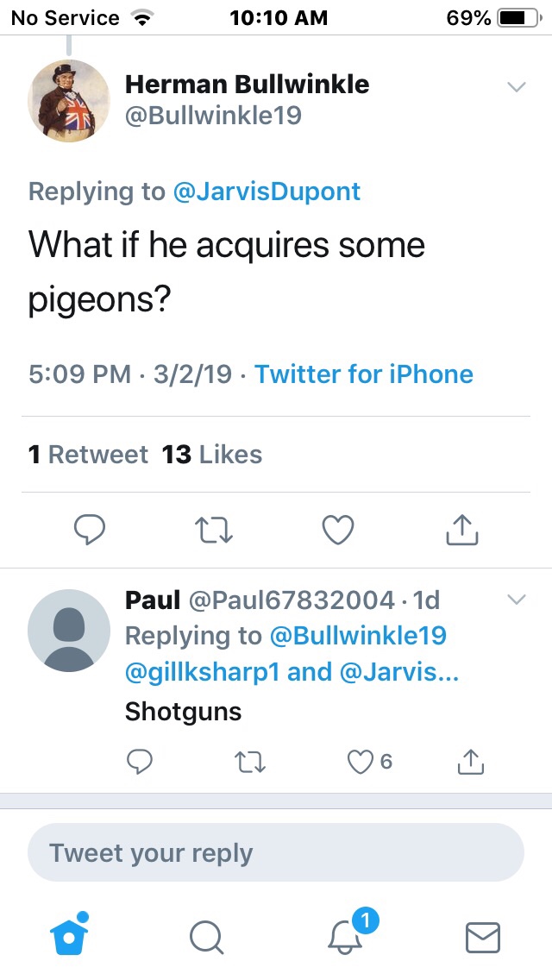Go to the Home tab
This screenshot has width=552, height=980.
click(69, 935)
